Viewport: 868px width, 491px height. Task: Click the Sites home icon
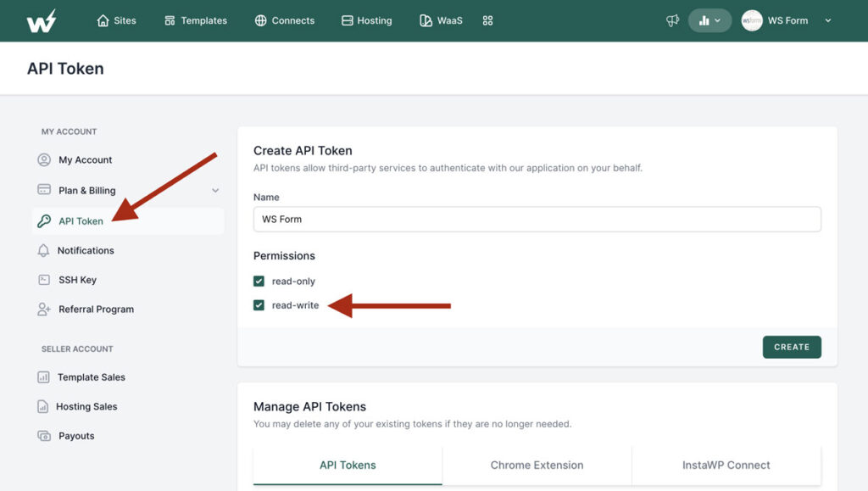(x=103, y=20)
